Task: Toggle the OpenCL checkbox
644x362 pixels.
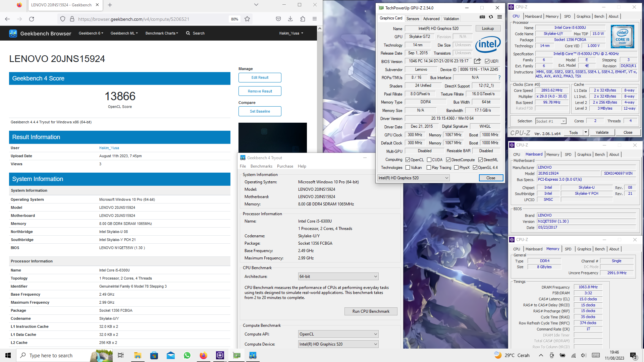Action: 408,160
